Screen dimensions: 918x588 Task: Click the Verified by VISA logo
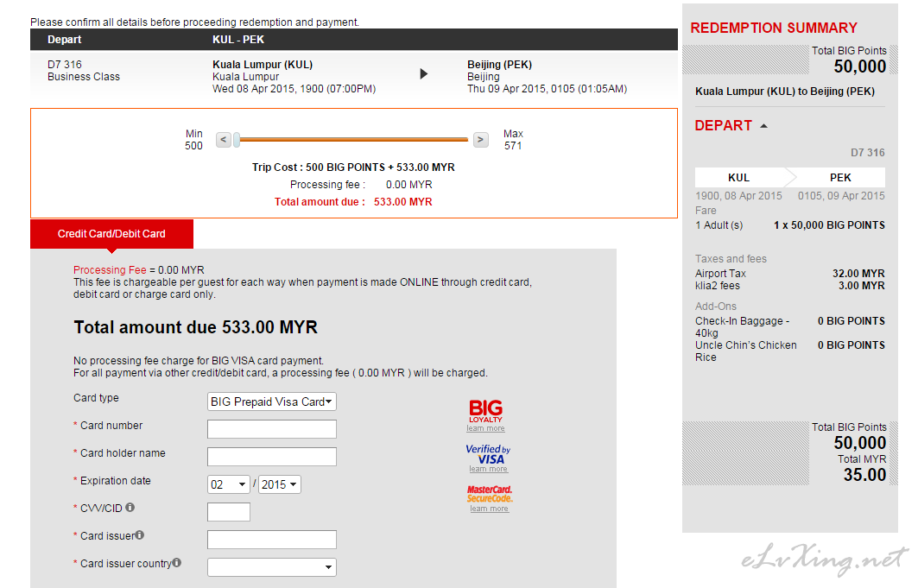point(488,454)
